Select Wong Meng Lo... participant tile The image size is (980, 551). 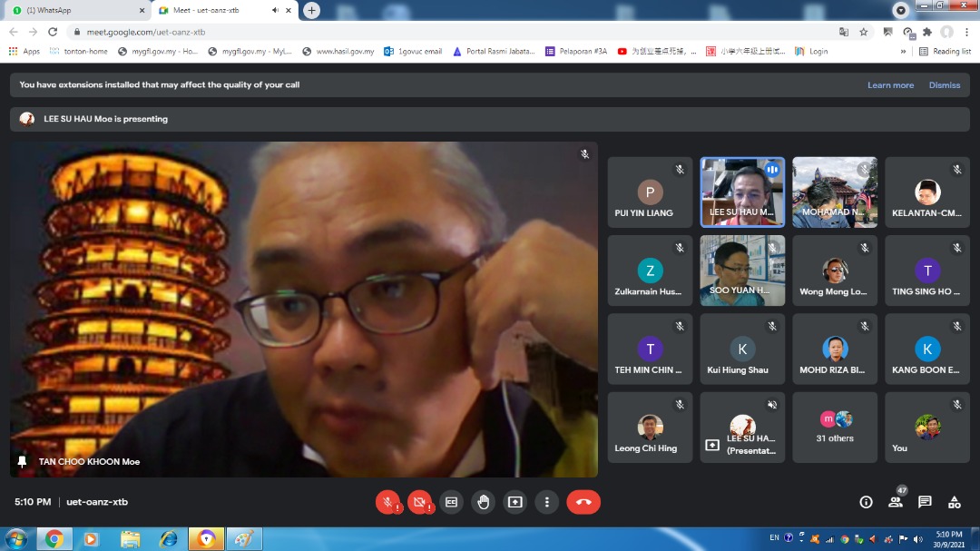tap(835, 271)
